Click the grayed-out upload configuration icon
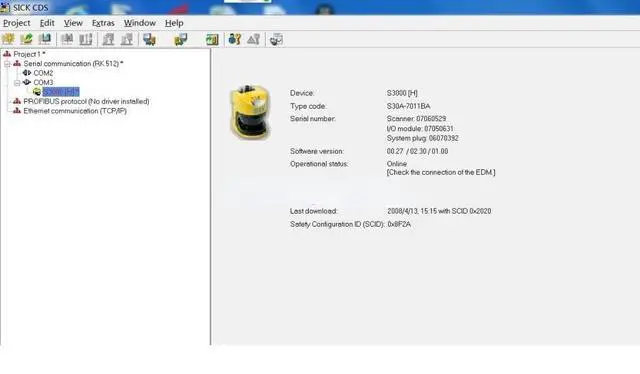 click(x=109, y=39)
